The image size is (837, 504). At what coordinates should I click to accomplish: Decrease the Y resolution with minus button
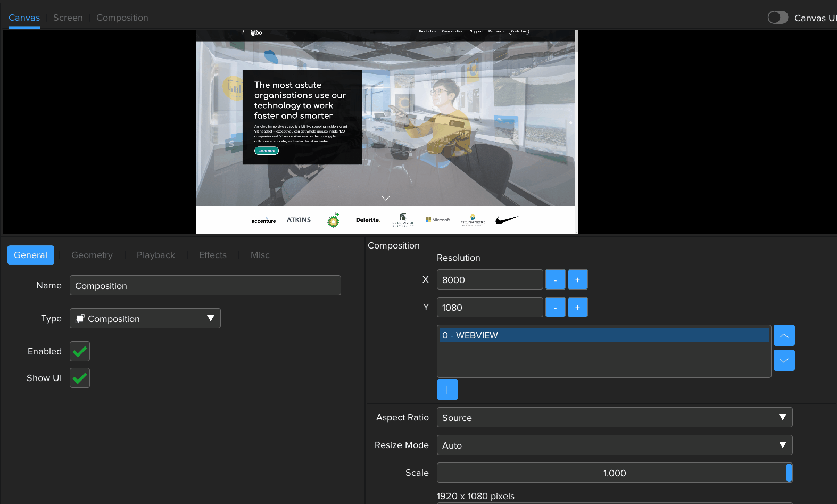555,307
